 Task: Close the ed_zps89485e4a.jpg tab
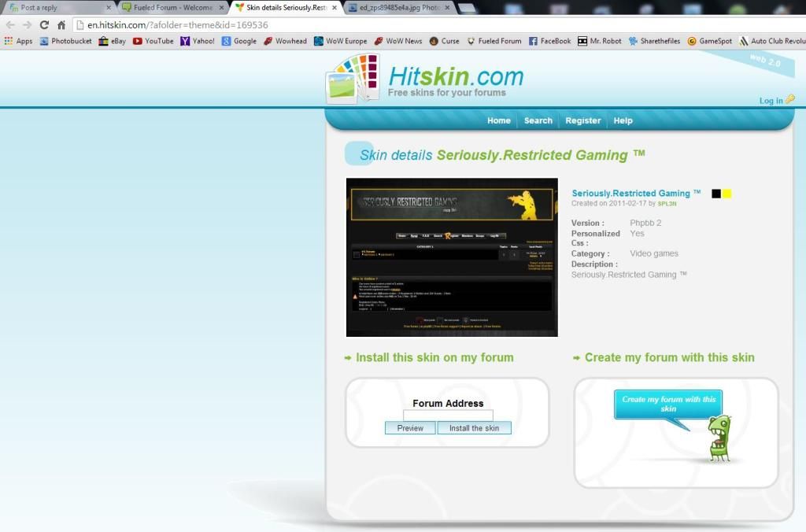pos(447,8)
